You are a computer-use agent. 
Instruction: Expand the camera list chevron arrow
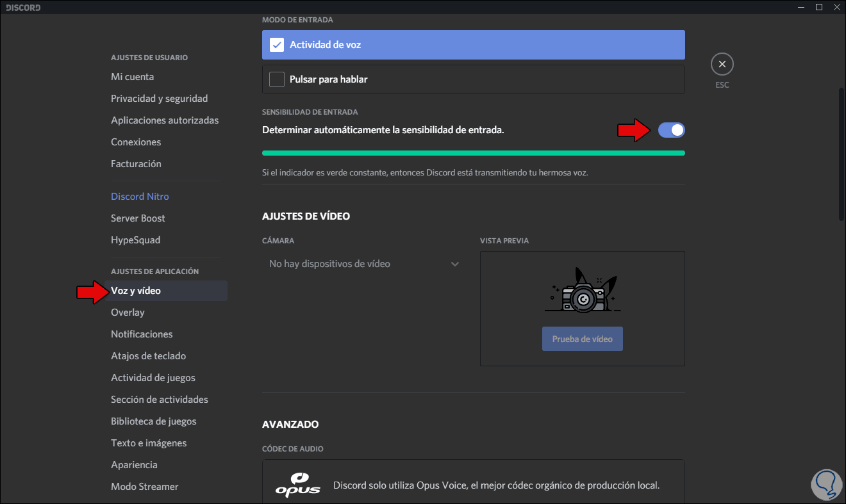coord(455,264)
